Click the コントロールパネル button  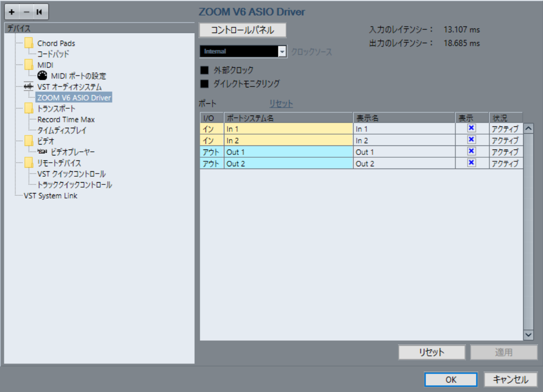[242, 30]
